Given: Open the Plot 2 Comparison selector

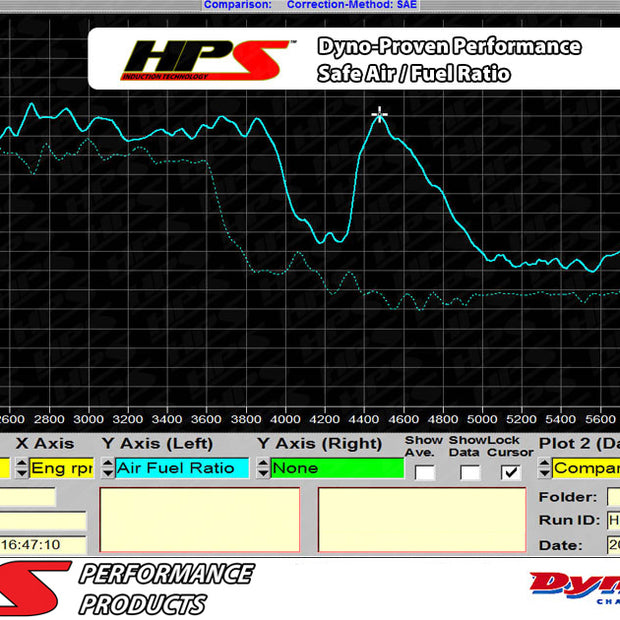Looking at the screenshot, I should tap(586, 468).
